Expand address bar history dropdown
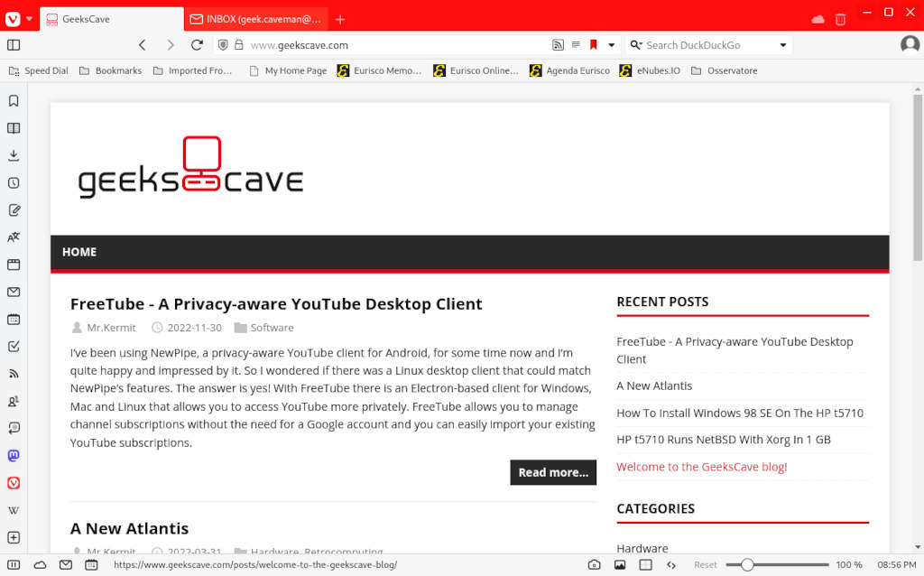Image resolution: width=924 pixels, height=576 pixels. point(611,45)
